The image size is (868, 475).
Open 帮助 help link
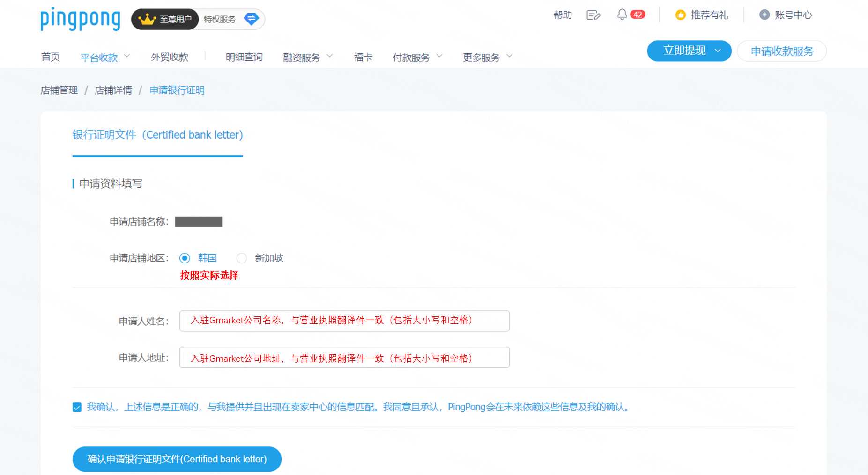point(563,15)
